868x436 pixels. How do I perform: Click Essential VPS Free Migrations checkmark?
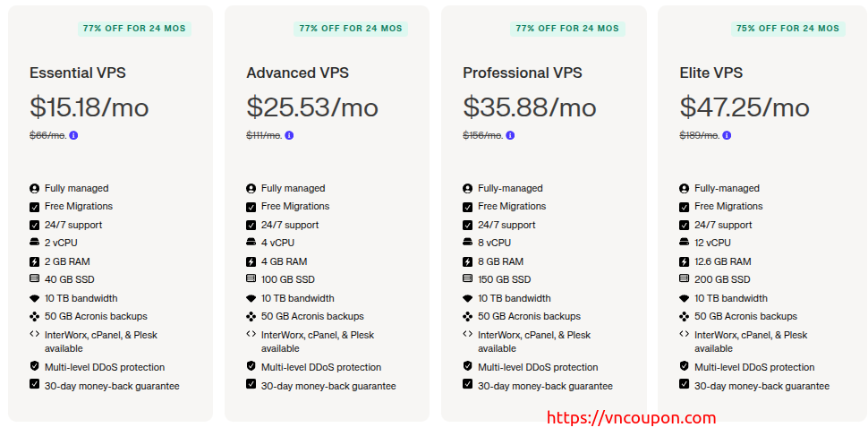click(x=35, y=207)
